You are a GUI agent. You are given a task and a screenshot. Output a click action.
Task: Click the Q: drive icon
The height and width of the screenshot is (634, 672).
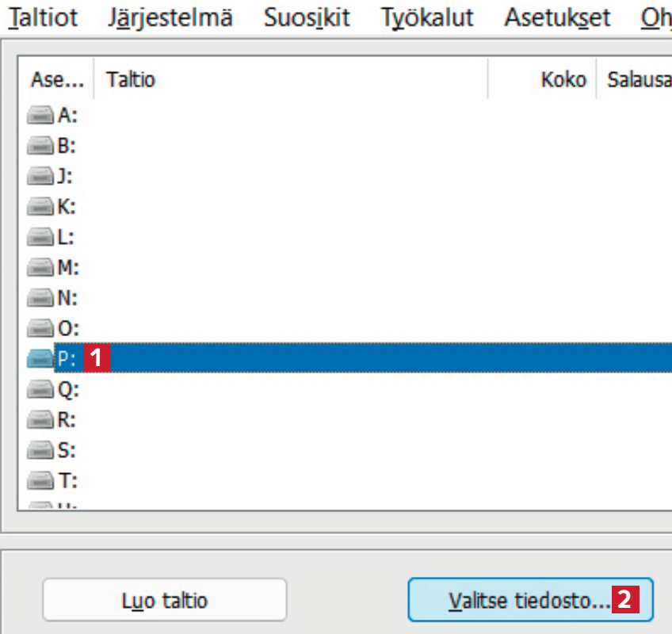[x=40, y=389]
